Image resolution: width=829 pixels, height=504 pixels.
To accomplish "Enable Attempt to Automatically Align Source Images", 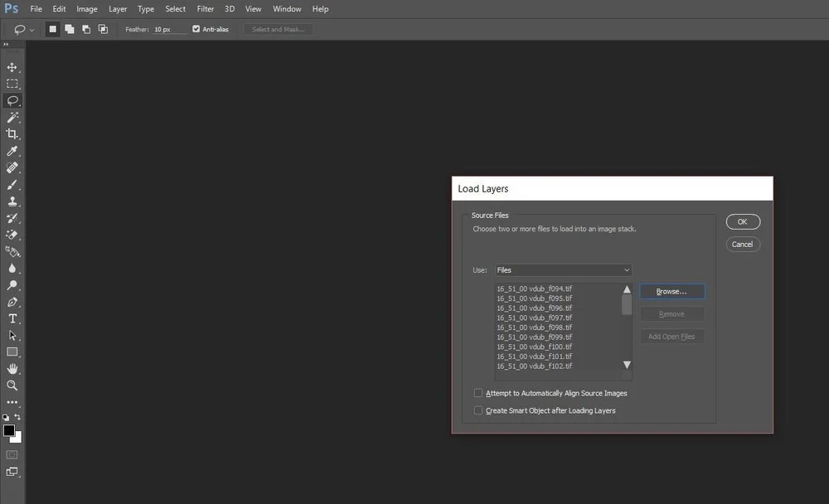I will tap(478, 393).
